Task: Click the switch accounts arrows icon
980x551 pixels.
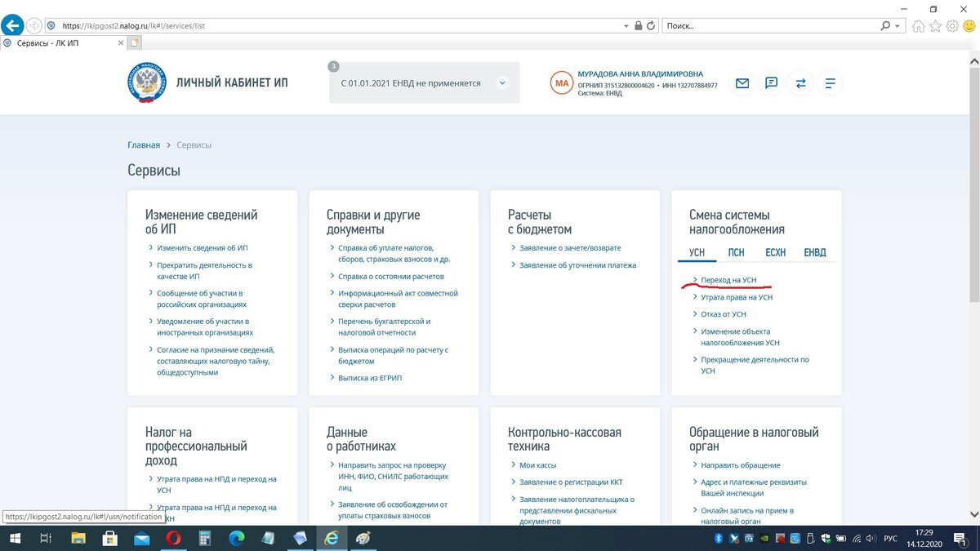Action: point(800,82)
